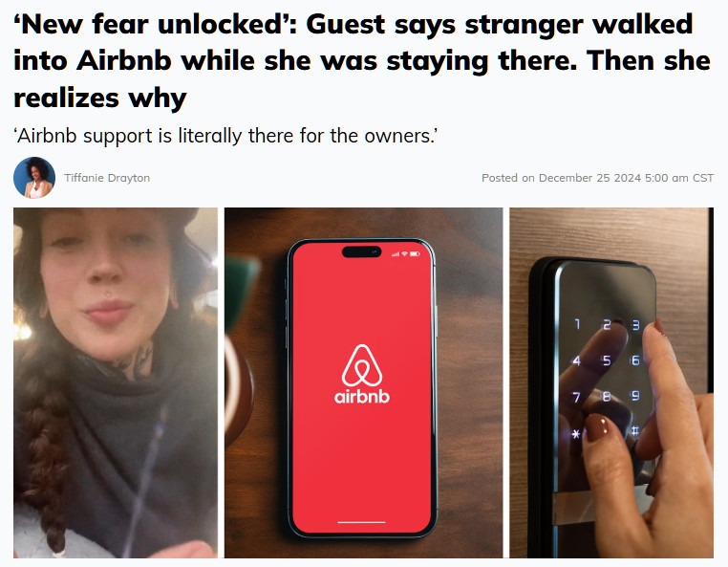This screenshot has height=567, width=728.
Task: Open the woman's selfie image on the left
Action: pyautogui.click(x=116, y=382)
